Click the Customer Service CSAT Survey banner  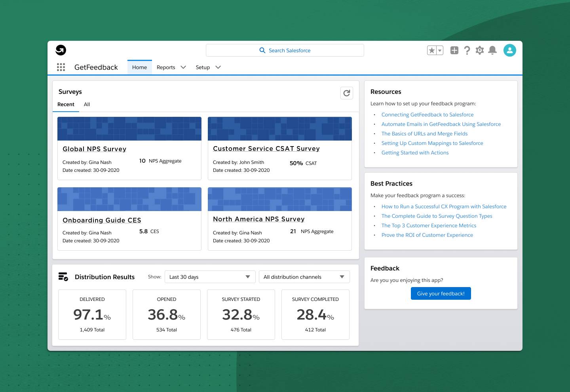pos(280,129)
